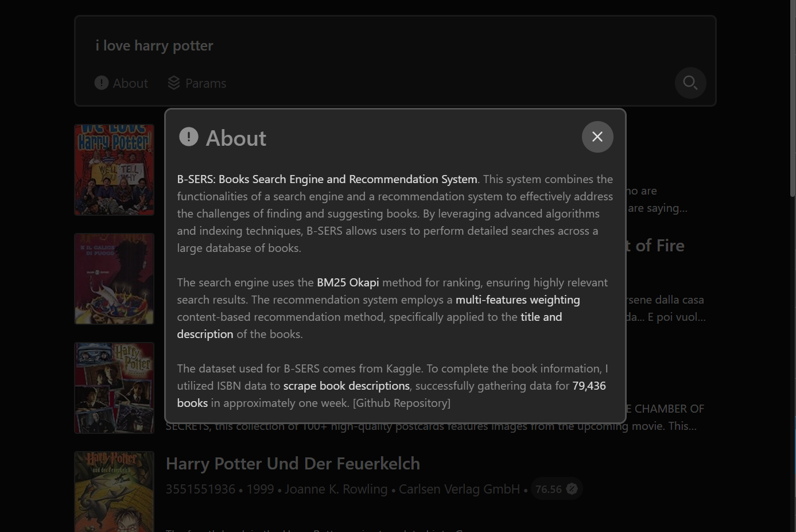
Task: Click the 'Carlsen Verlag GmbH' publisher text
Action: [459, 489]
